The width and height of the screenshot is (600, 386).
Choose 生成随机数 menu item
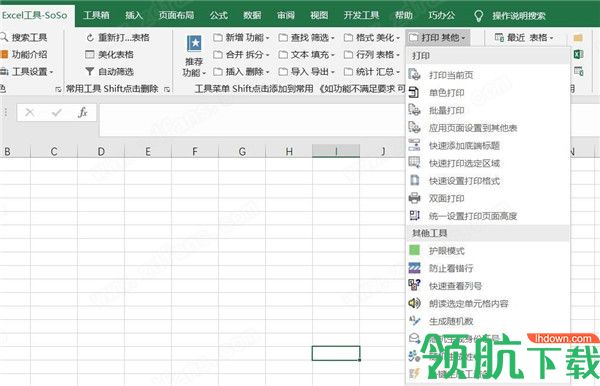[488, 321]
